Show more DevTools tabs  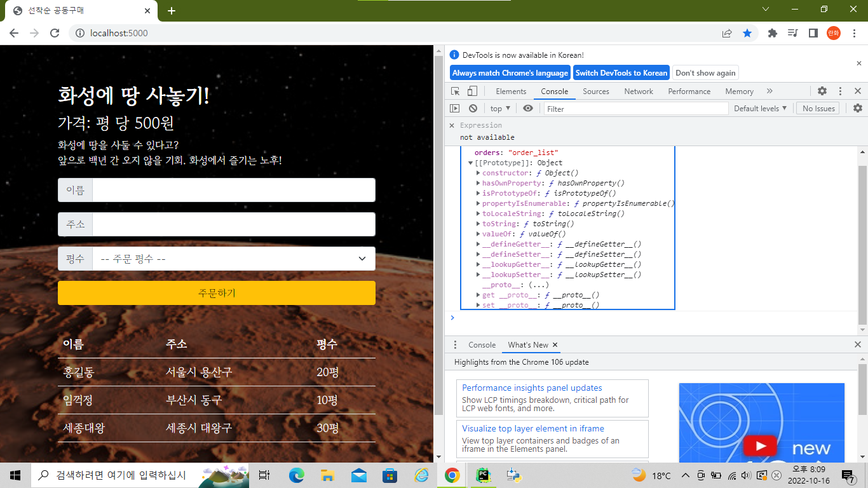coord(770,91)
